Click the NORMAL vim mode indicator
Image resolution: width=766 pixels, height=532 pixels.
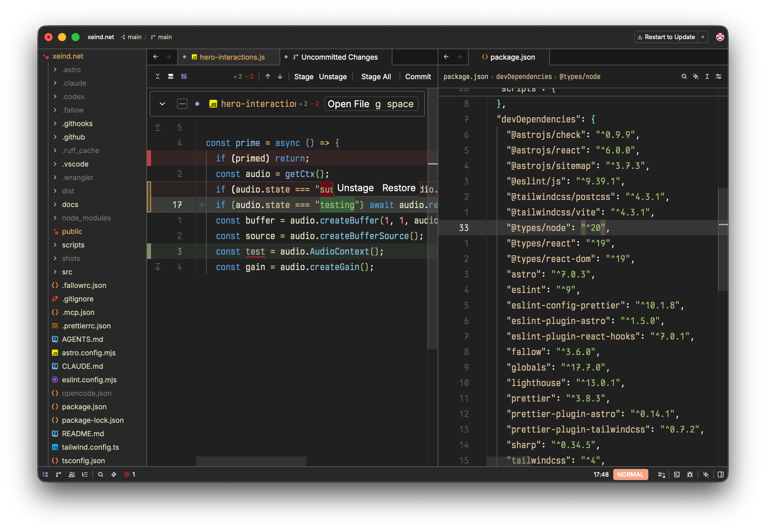coord(630,474)
